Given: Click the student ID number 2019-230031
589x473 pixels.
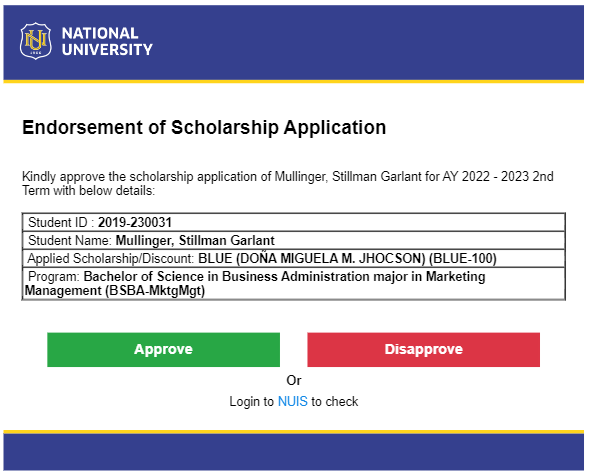Looking at the screenshot, I should (x=134, y=222).
